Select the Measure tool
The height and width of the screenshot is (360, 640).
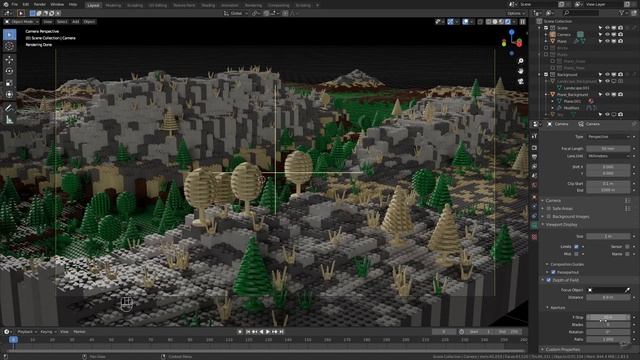point(9,120)
